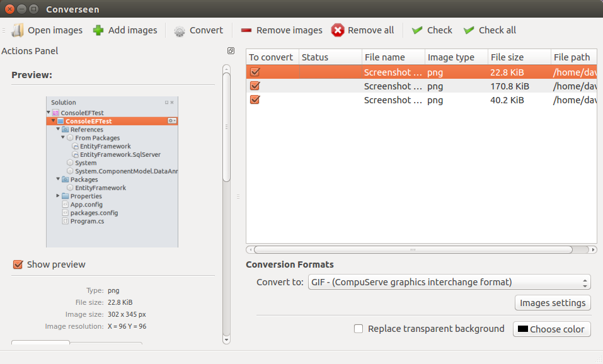Screen dimensions: 603x364
Task: Toggle the 170.8 KiB file's convert checkbox
Action: point(255,86)
